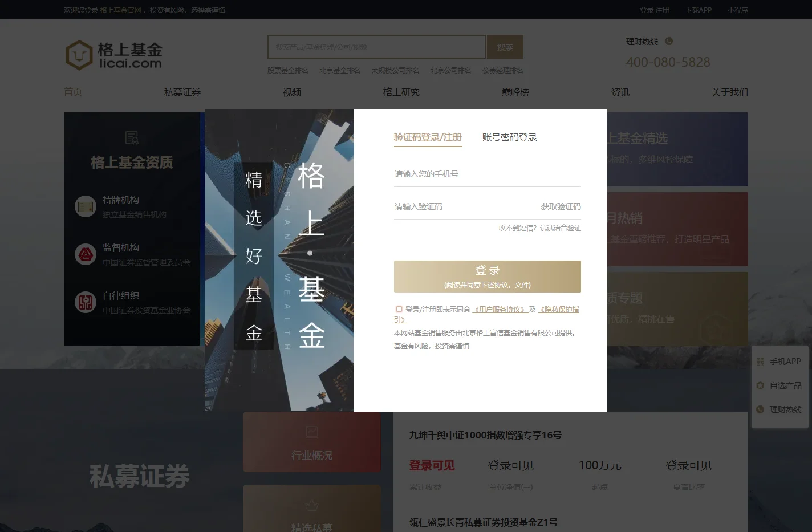This screenshot has height=532, width=812.
Task: Click the red 登录可见 above 累计收益
Action: tap(432, 466)
